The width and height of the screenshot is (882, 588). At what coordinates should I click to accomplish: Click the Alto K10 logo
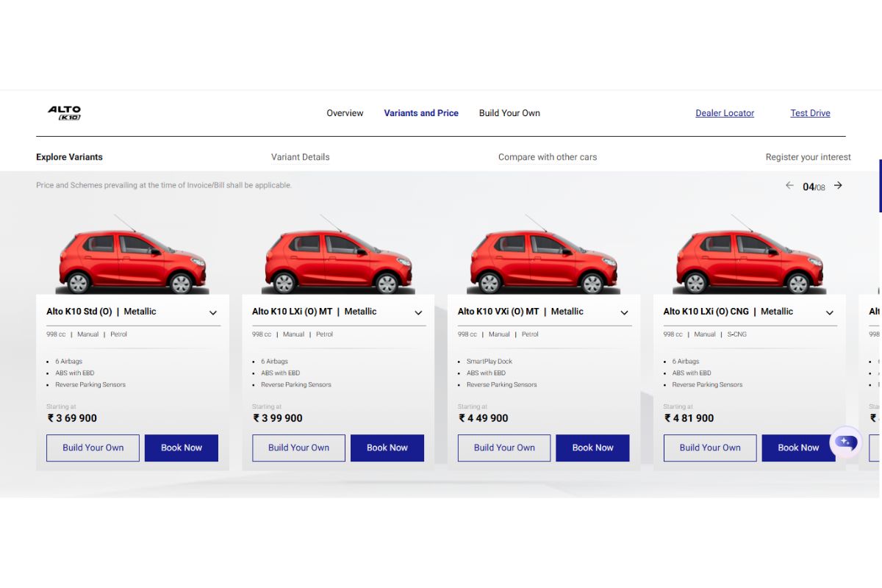(x=64, y=113)
